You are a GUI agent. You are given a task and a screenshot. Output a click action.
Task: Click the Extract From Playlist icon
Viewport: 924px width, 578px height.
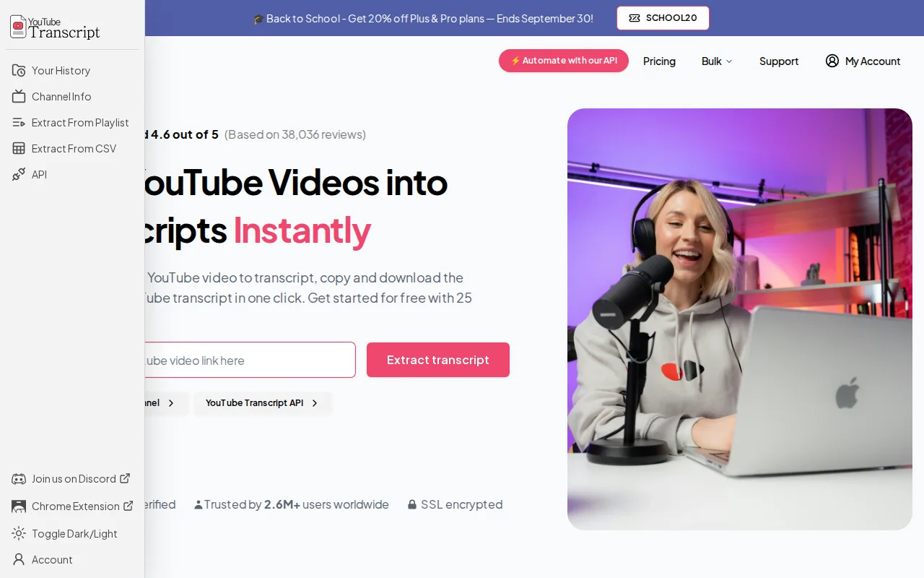coord(19,122)
